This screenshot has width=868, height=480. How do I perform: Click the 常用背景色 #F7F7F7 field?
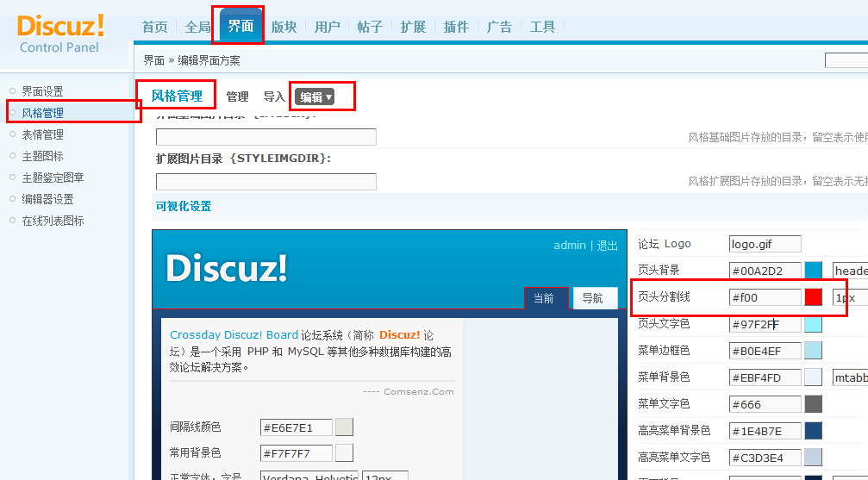pos(297,453)
